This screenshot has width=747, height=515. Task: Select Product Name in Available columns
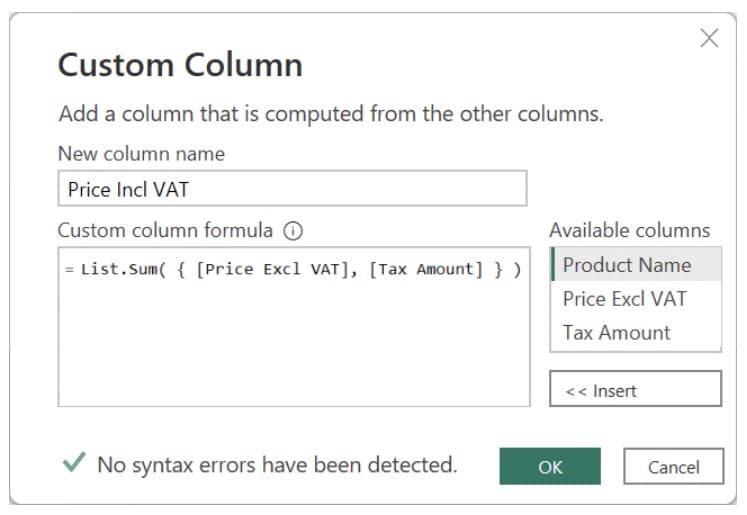click(636, 264)
